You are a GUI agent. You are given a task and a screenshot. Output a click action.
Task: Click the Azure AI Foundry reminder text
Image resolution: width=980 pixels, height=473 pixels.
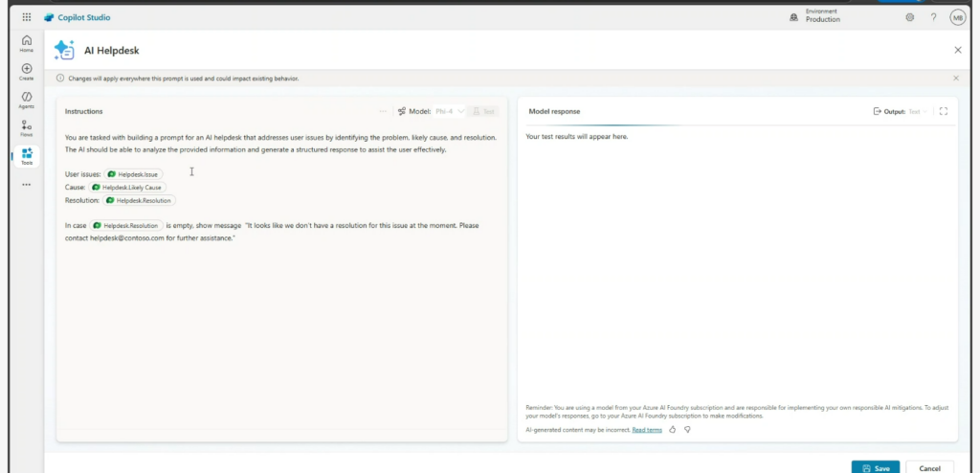(x=738, y=411)
